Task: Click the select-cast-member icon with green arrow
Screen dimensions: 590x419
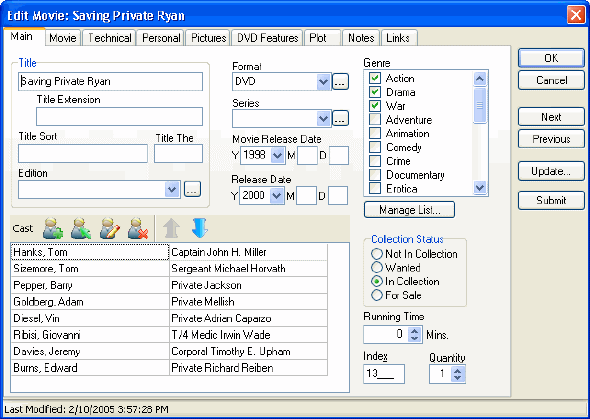Action: pyautogui.click(x=81, y=228)
